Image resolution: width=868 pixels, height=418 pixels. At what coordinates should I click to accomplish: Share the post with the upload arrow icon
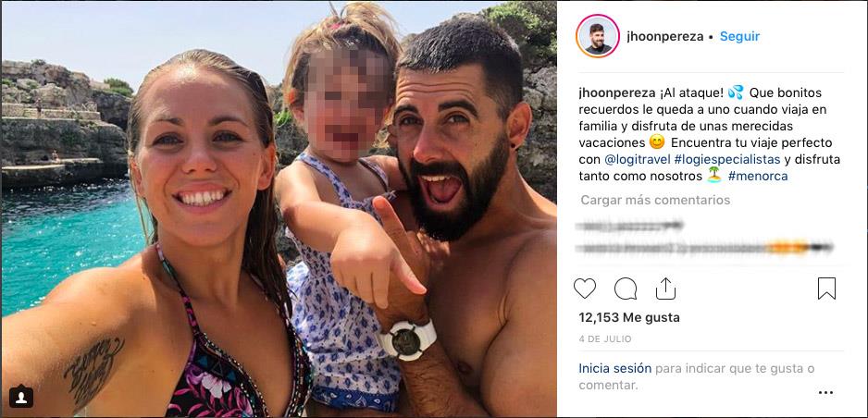(665, 289)
